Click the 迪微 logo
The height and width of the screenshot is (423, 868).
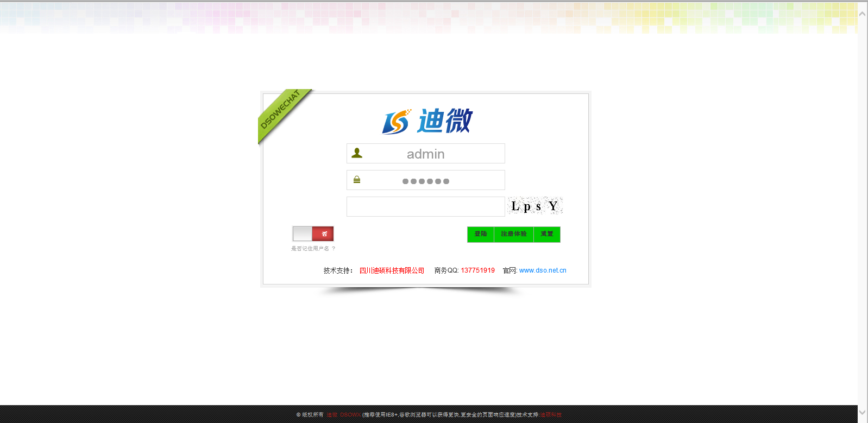point(427,121)
